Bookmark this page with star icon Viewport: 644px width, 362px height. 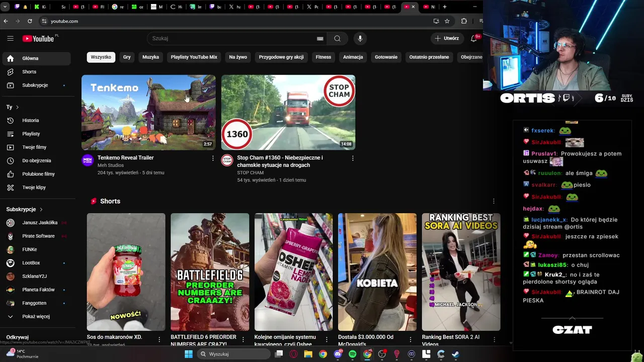coord(447,21)
